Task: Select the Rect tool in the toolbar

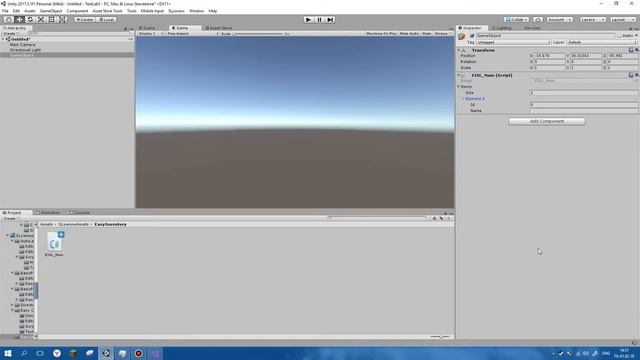Action: [51, 20]
